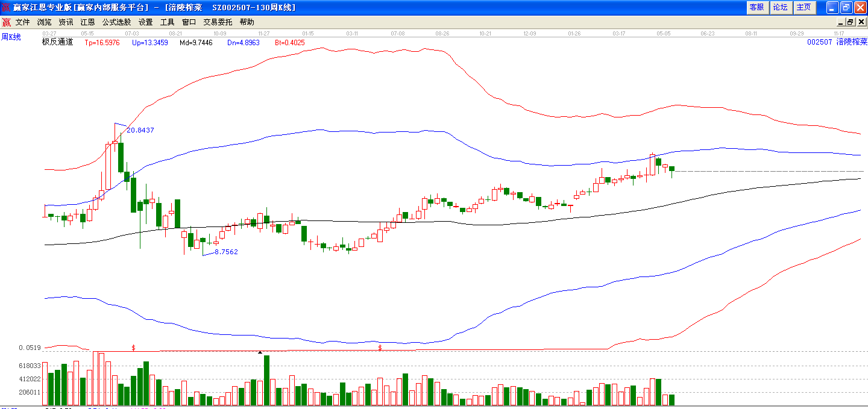The image size is (868, 409).
Task: Click the 8.7562 low price label
Action: tap(226, 252)
